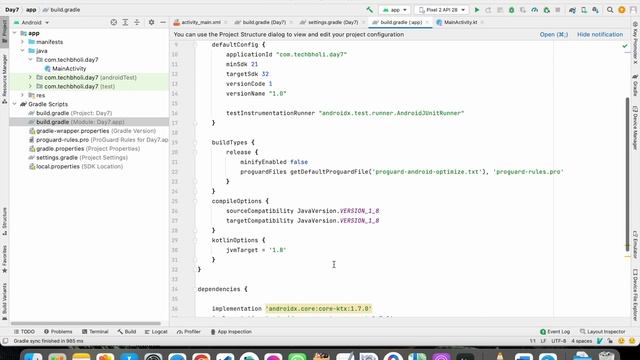The width and height of the screenshot is (640, 360).
Task: Click Collapse All in Project panel
Action: 137,22
